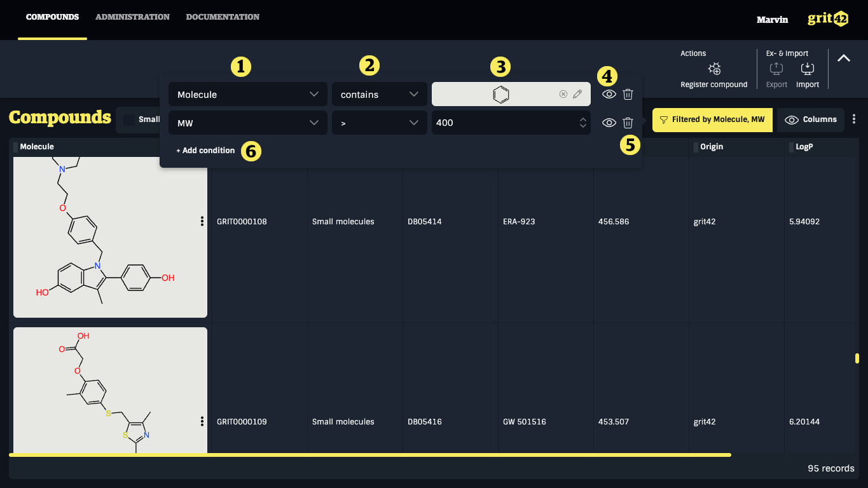Click cell GRIT0000108

click(x=242, y=222)
